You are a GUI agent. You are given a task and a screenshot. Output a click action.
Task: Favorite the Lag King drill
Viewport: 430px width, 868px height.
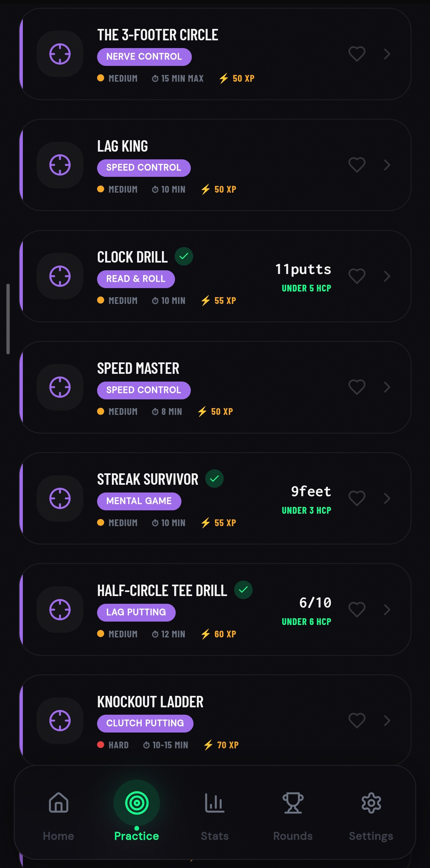click(356, 165)
